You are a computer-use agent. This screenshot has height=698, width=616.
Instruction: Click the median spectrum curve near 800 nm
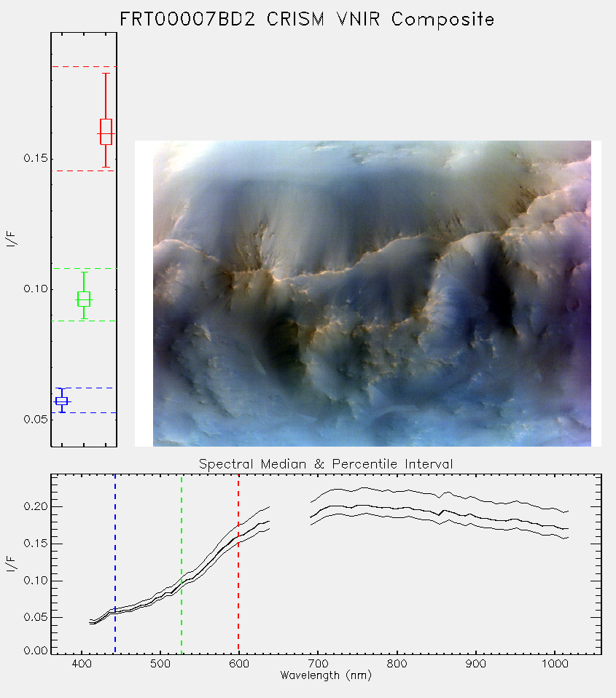(x=397, y=509)
